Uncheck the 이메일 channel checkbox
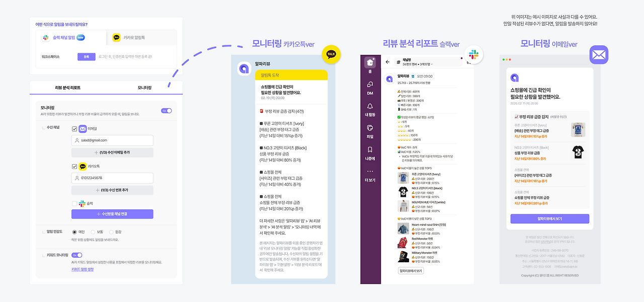This screenshot has height=302, width=644. (74, 129)
